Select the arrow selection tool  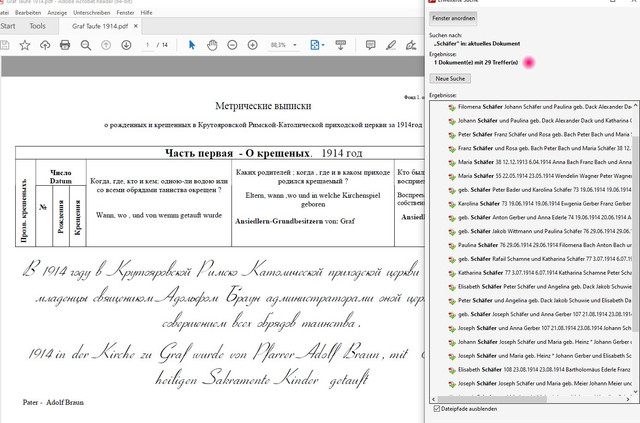point(192,45)
